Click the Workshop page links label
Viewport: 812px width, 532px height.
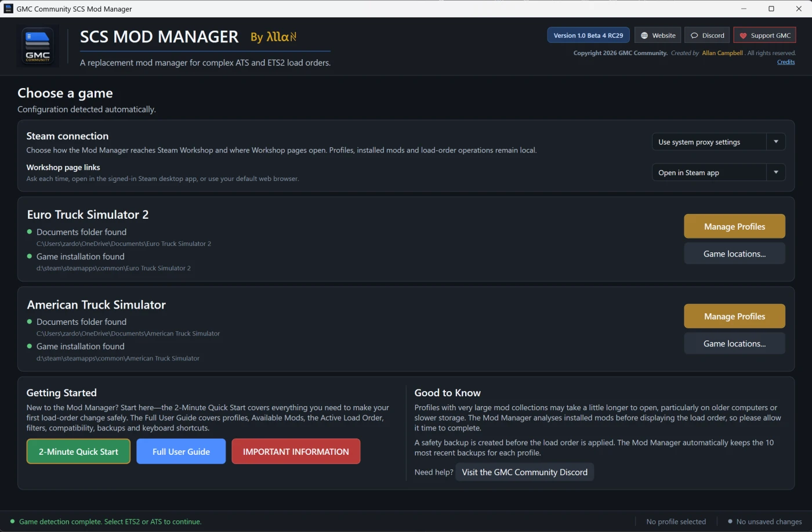63,167
